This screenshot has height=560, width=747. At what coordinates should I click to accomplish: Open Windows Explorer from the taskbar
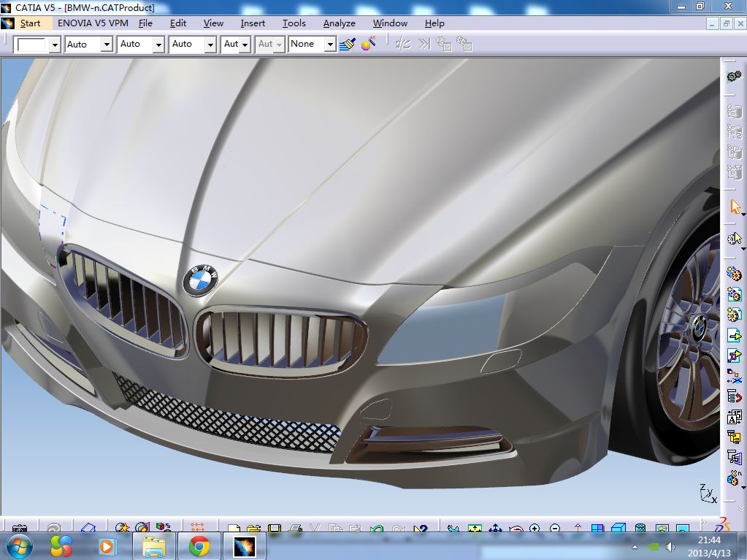pyautogui.click(x=154, y=546)
